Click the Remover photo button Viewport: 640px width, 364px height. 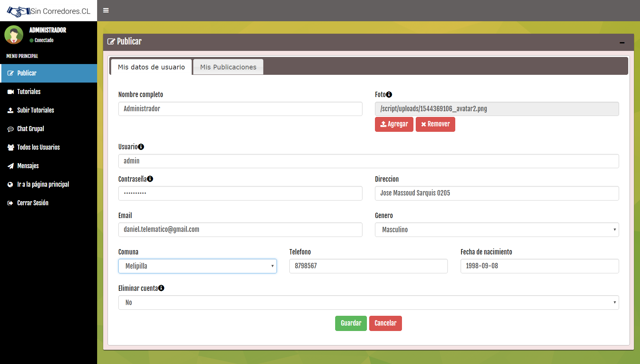435,124
